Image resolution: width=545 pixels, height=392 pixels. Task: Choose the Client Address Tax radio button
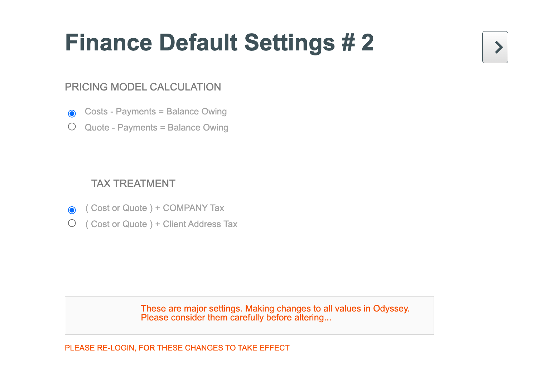(72, 223)
